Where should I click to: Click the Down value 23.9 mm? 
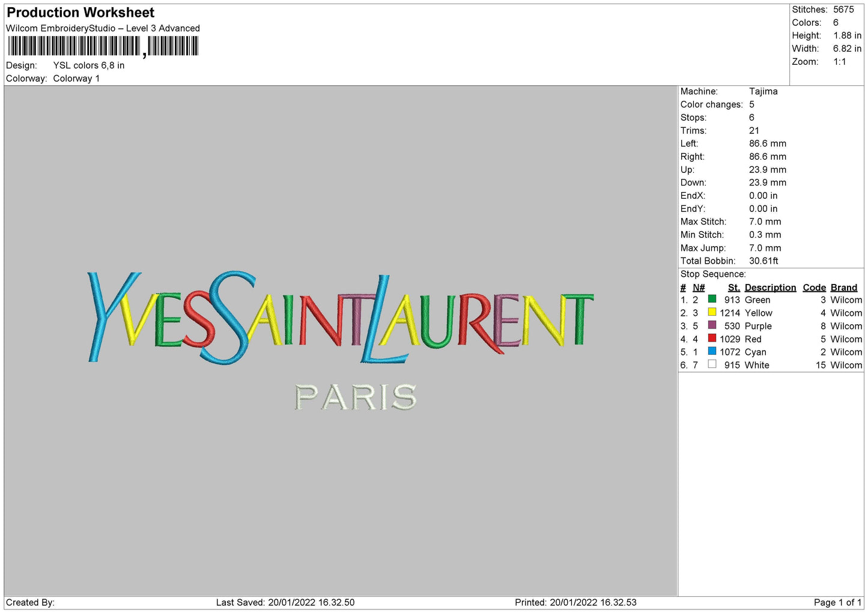[768, 183]
